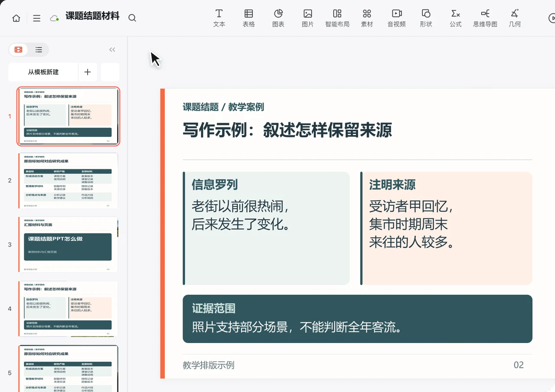
Task: Insert a chart (图表)
Action: 278,18
